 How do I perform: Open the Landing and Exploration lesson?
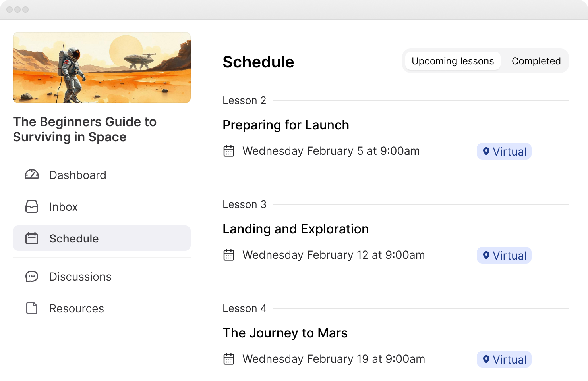point(296,229)
